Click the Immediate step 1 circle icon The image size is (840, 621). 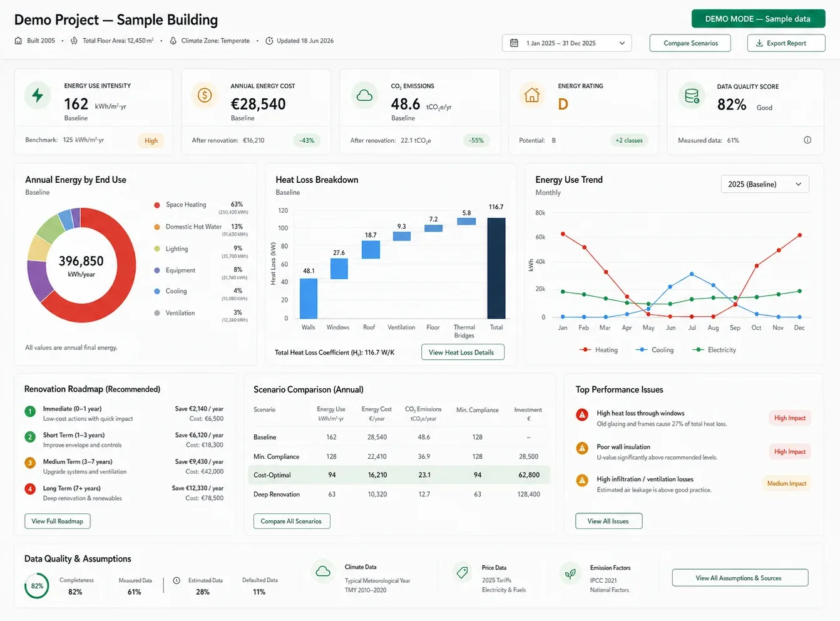pyautogui.click(x=30, y=411)
